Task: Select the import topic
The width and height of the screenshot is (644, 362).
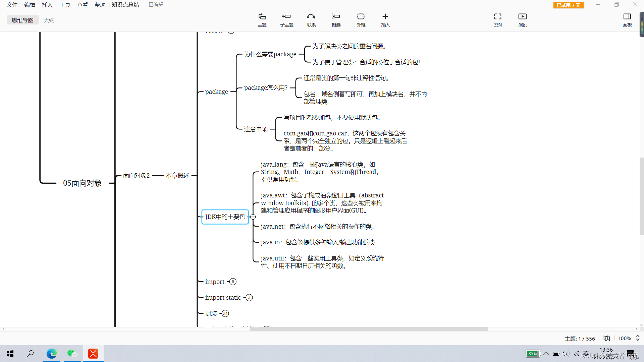Action: (215, 282)
